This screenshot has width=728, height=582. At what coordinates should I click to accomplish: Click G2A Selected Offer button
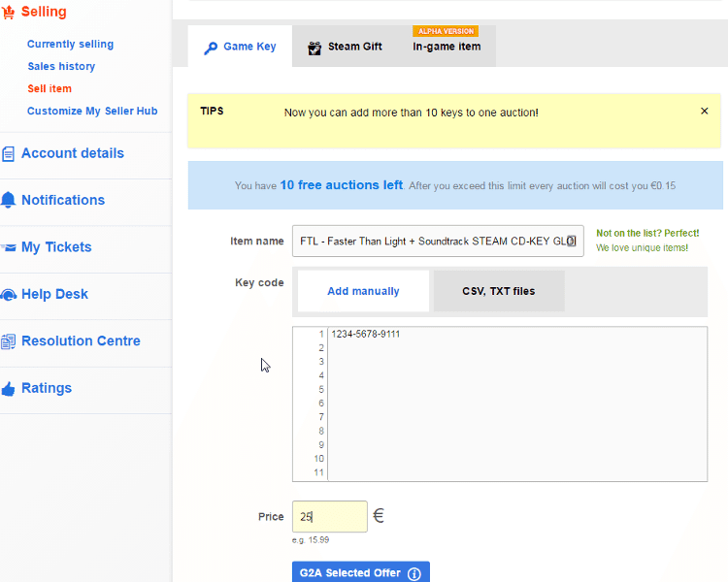click(x=361, y=571)
